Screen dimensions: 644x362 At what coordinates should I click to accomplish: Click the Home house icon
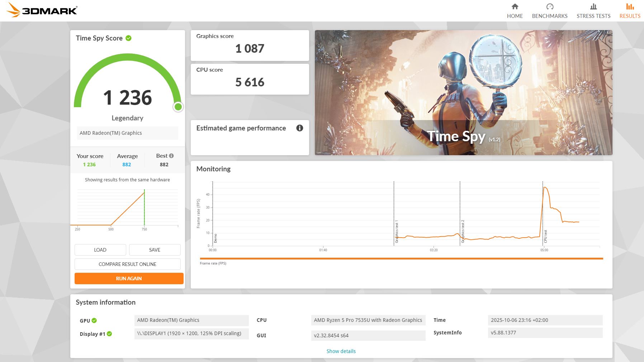(515, 6)
